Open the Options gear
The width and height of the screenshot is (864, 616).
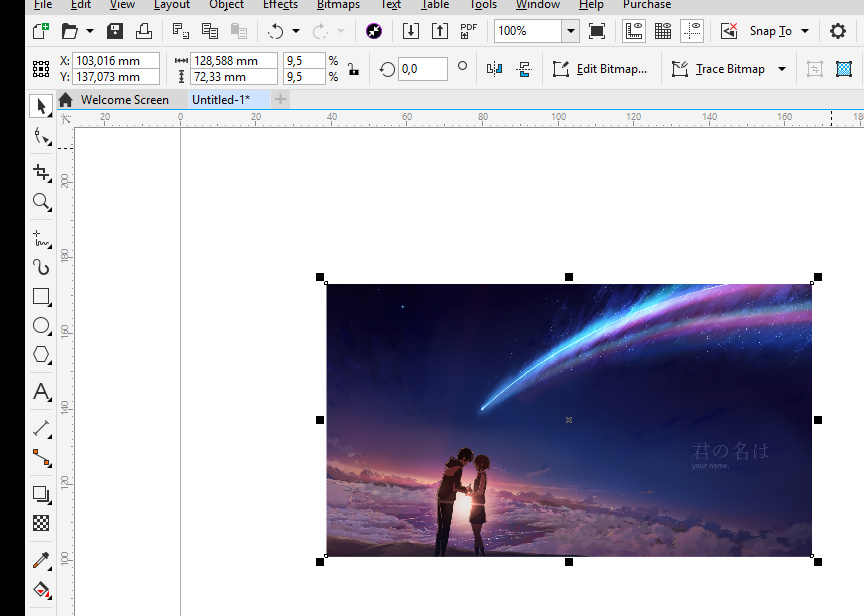tap(838, 31)
